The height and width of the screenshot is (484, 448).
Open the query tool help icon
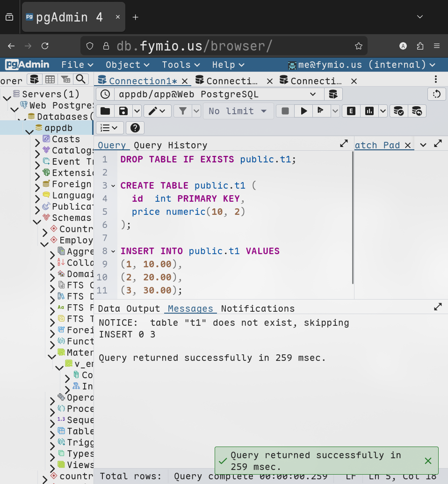[x=135, y=128]
